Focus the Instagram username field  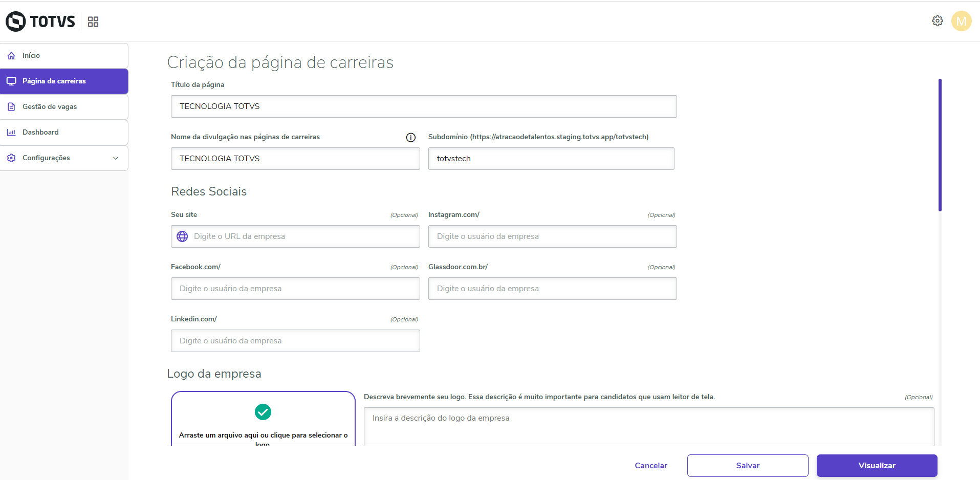(x=553, y=236)
